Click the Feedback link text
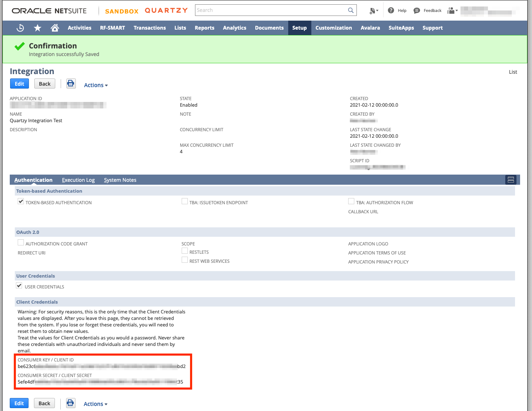 pyautogui.click(x=432, y=10)
